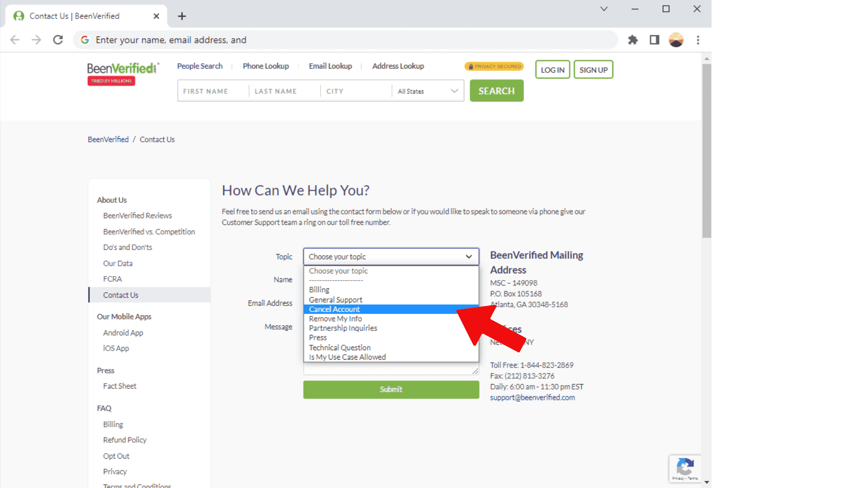Click the green SEARCH button
This screenshot has height=488, width=868.
click(496, 91)
